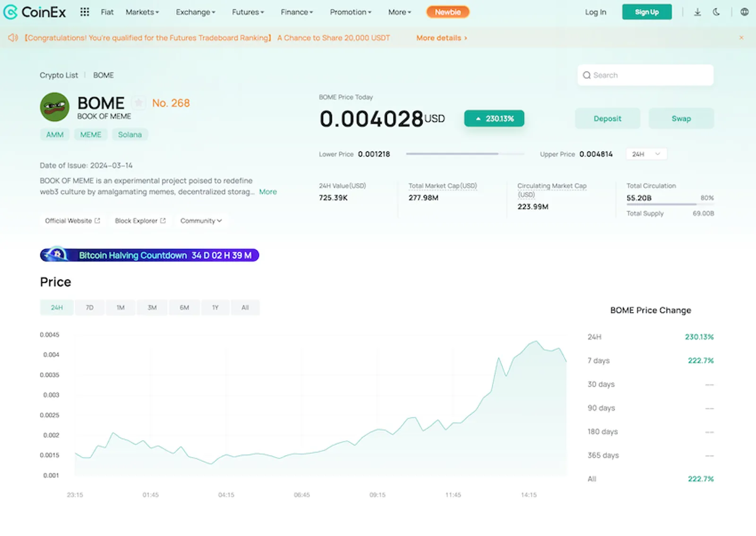The height and width of the screenshot is (536, 756).
Task: Expand description with More link
Action: click(x=268, y=192)
